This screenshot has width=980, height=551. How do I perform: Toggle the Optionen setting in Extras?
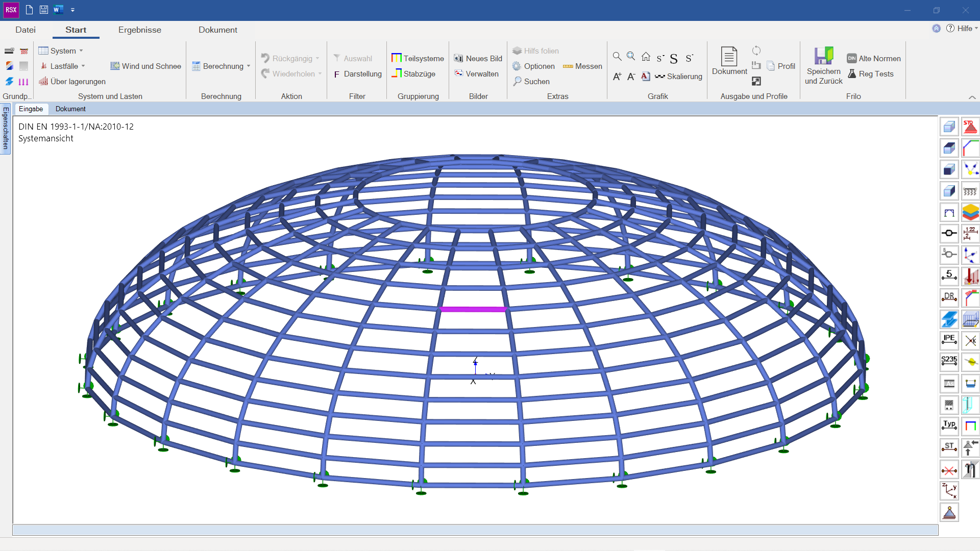(x=534, y=66)
